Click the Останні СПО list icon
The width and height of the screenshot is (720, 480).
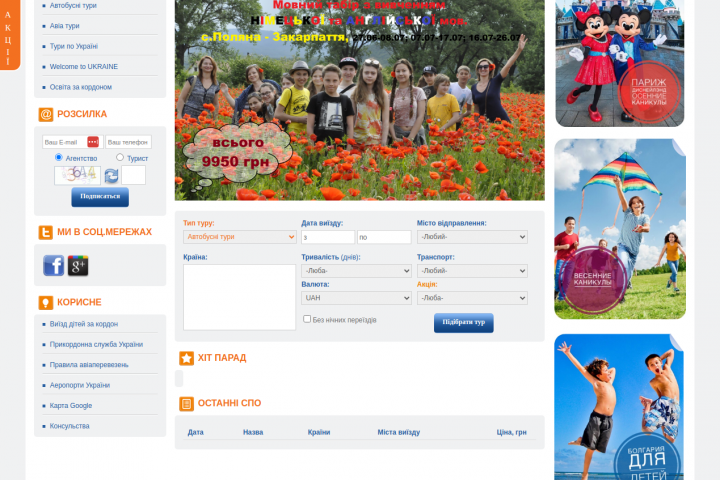click(x=186, y=404)
